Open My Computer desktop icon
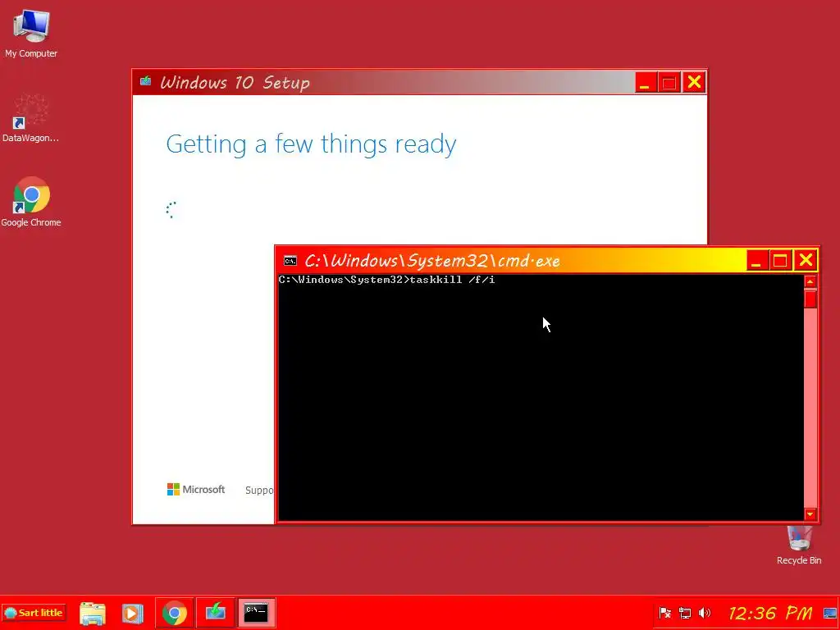Screen dimensions: 840x630 point(31,33)
